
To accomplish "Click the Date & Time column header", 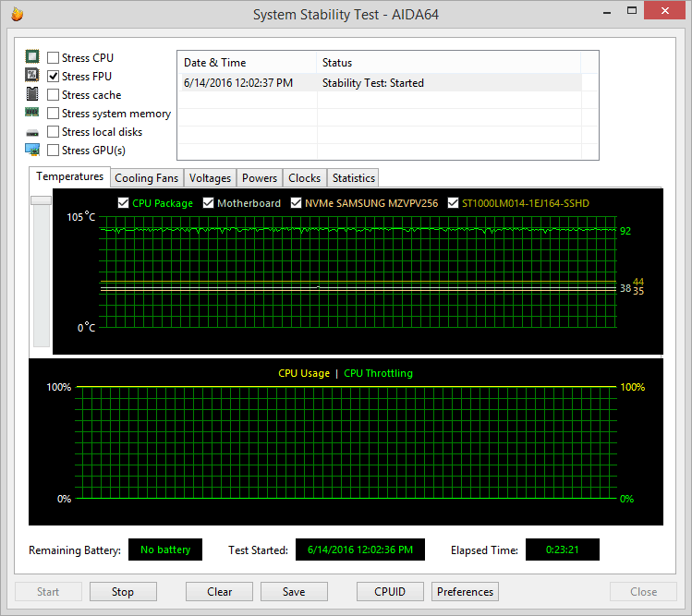I will coord(248,63).
